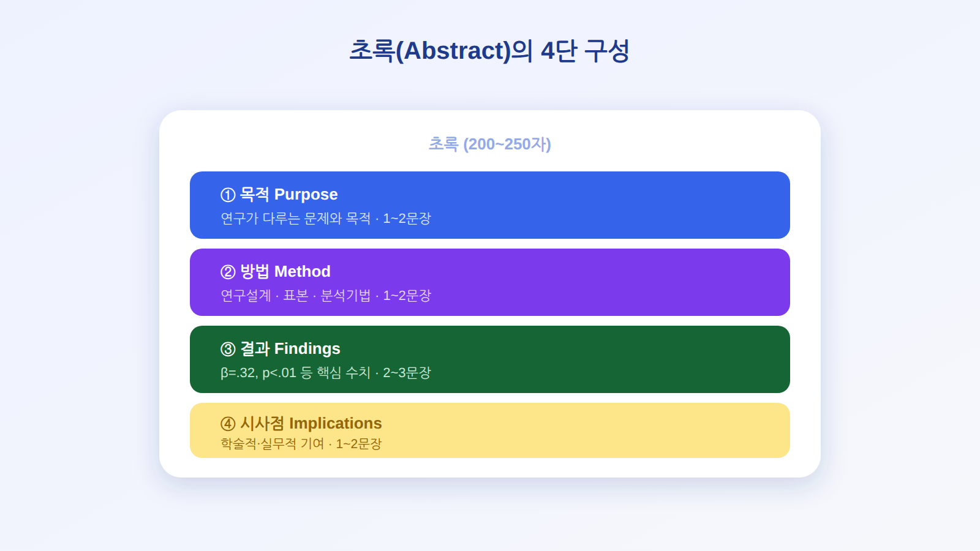Click the heading 시사점 Implications

tap(311, 424)
